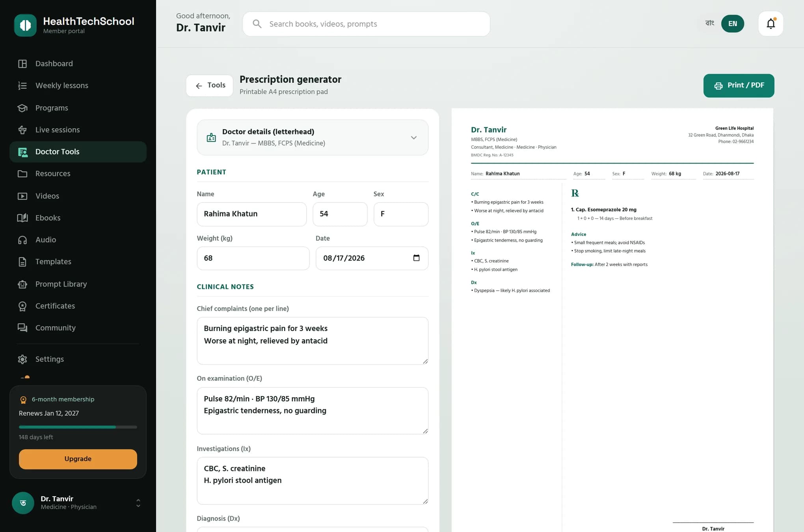Viewport: 804px width, 532px height.
Task: Click the Chief complaints text area
Action: [313, 341]
